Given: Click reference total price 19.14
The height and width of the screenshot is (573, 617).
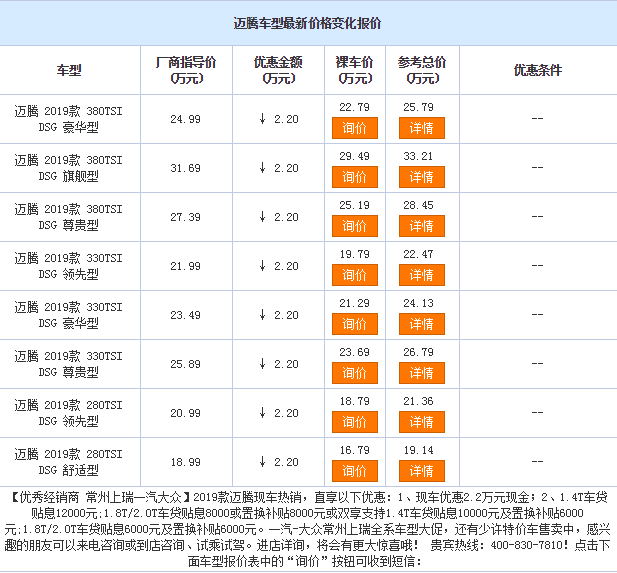Looking at the screenshot, I should [x=418, y=450].
